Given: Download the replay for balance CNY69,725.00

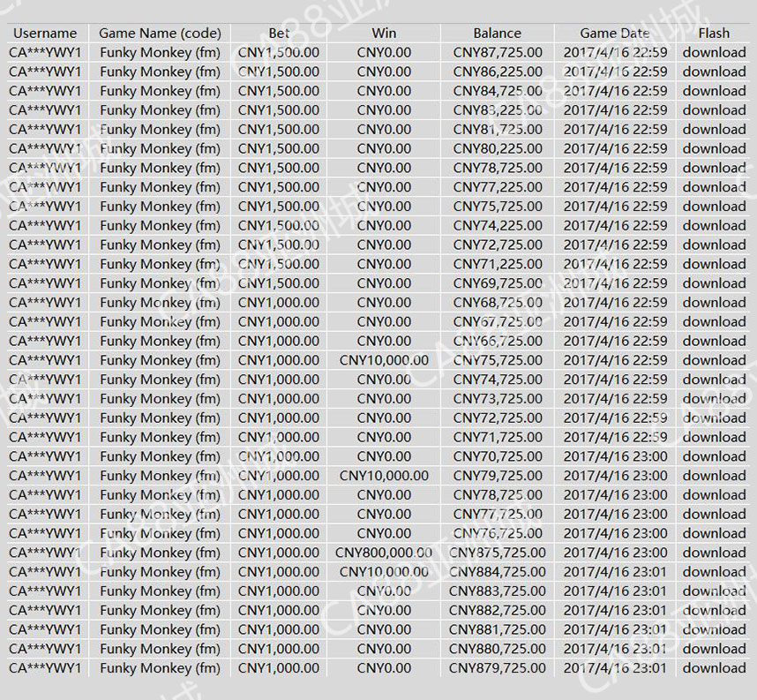Looking at the screenshot, I should tap(714, 283).
